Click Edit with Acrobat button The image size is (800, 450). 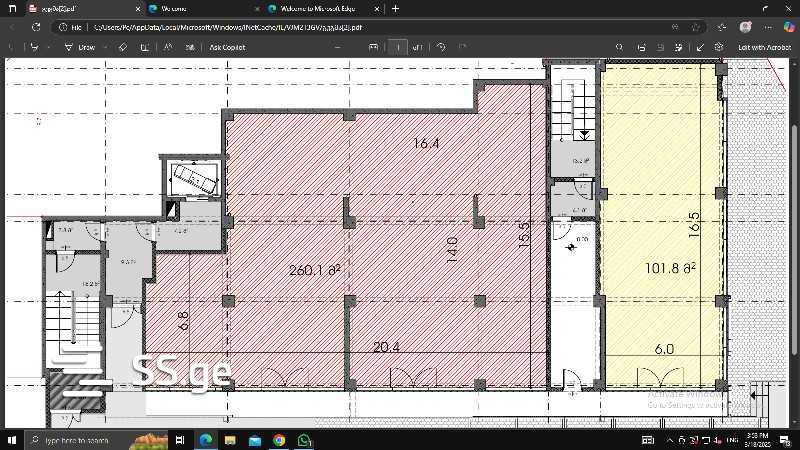tap(764, 47)
